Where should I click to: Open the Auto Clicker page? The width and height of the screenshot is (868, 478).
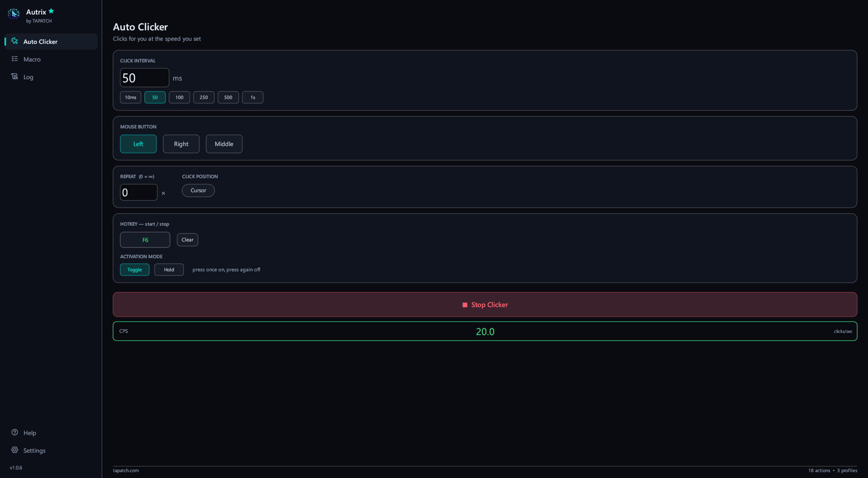coord(51,42)
